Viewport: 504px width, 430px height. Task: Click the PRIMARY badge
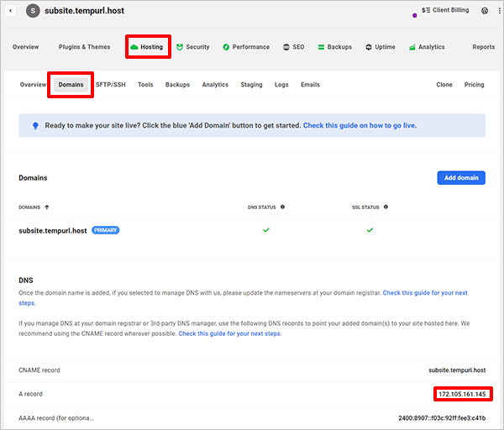(106, 230)
